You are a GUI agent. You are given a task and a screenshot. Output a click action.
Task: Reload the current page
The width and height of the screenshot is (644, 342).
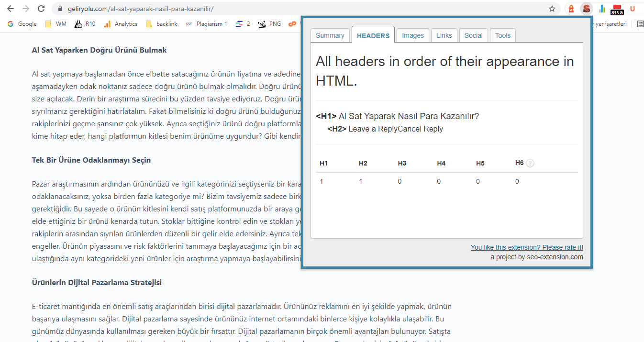[41, 9]
